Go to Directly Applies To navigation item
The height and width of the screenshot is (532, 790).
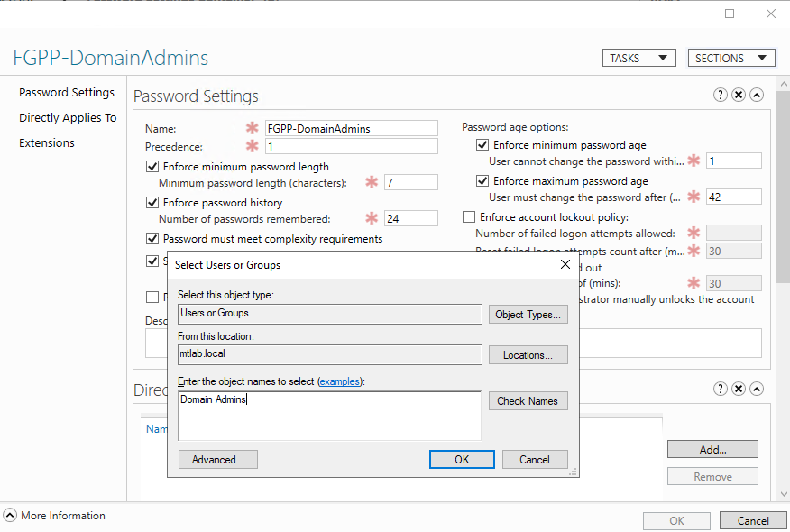point(68,118)
